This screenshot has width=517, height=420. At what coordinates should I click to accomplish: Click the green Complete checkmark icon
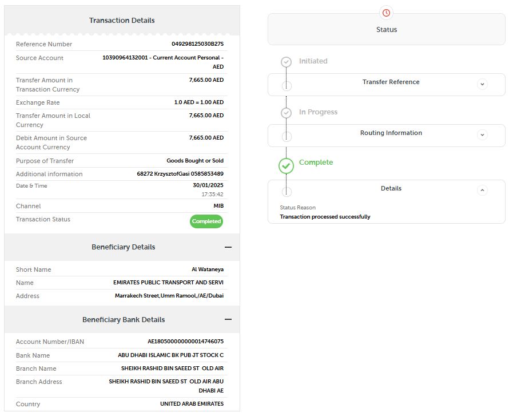pos(286,165)
